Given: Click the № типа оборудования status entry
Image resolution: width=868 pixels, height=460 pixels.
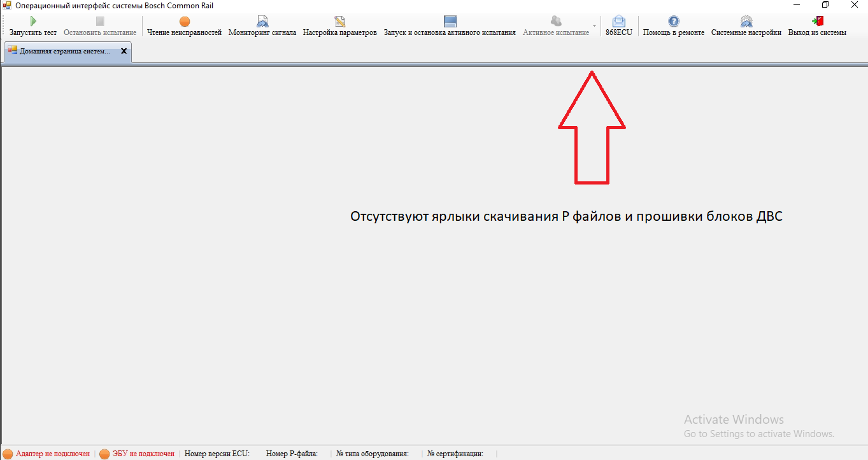Looking at the screenshot, I should [x=373, y=454].
